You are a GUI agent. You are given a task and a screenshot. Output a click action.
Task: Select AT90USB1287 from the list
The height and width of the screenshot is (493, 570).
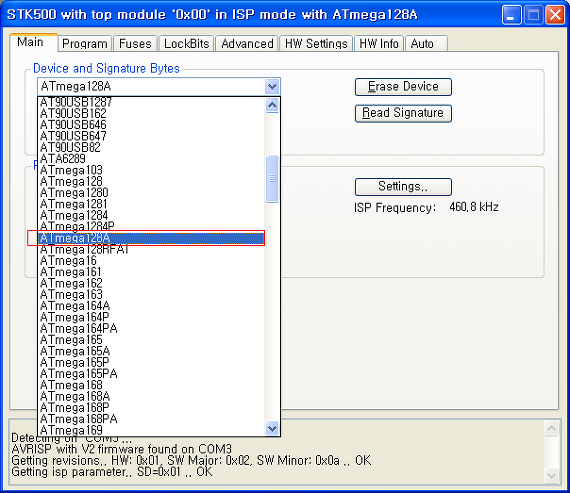click(151, 102)
